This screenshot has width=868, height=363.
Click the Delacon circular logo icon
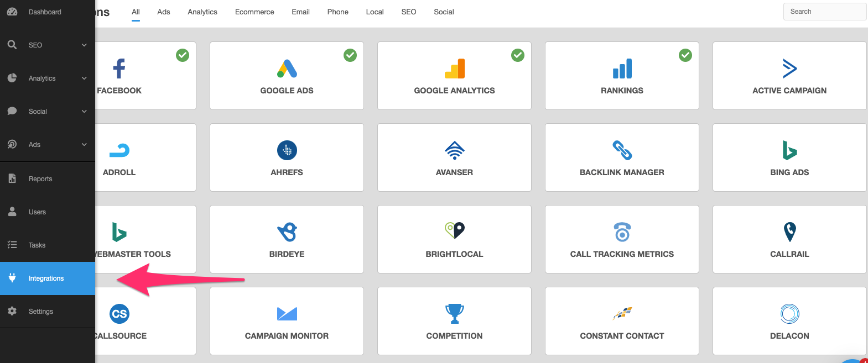(x=790, y=314)
